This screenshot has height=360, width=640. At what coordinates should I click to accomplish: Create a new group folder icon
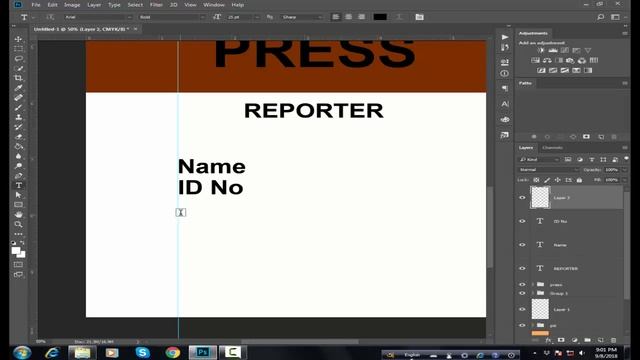pos(587,340)
